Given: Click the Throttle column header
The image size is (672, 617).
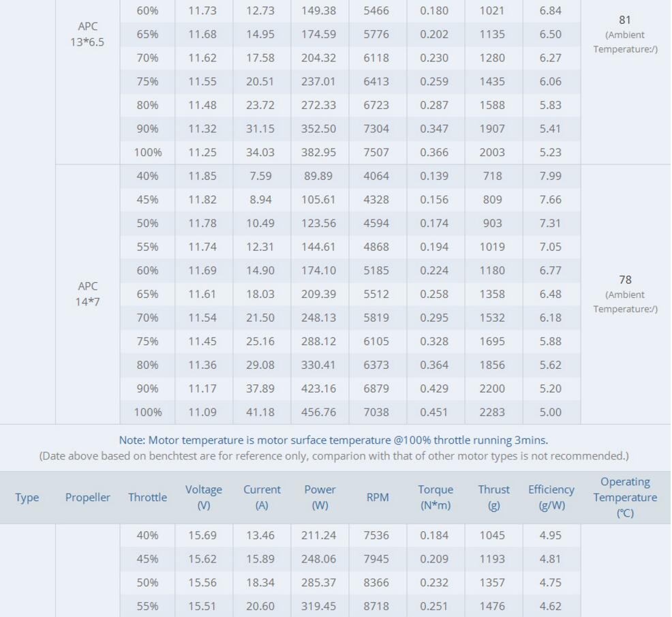Looking at the screenshot, I should (147, 498).
